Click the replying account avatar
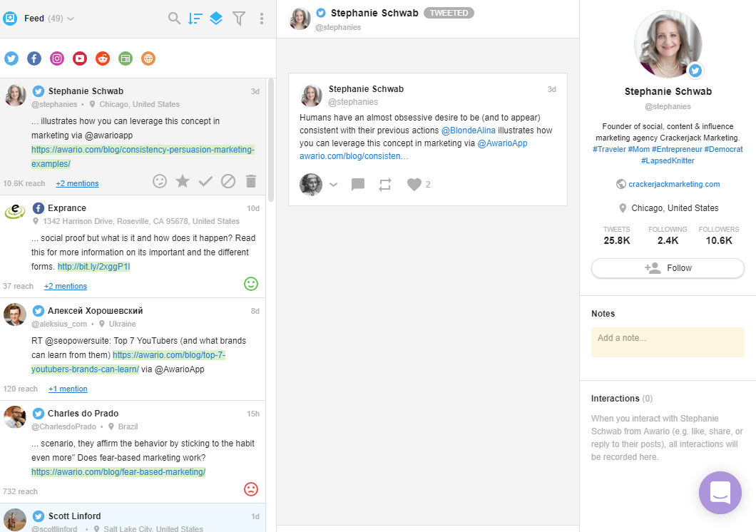Viewport: 756px width, 532px height. [x=311, y=185]
